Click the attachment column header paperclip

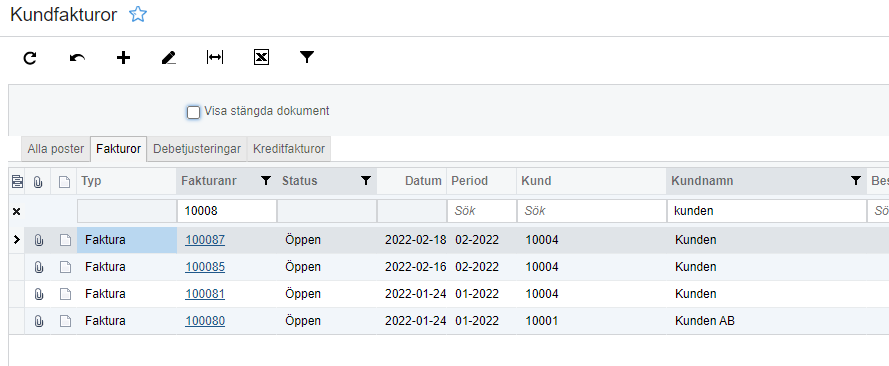click(38, 182)
